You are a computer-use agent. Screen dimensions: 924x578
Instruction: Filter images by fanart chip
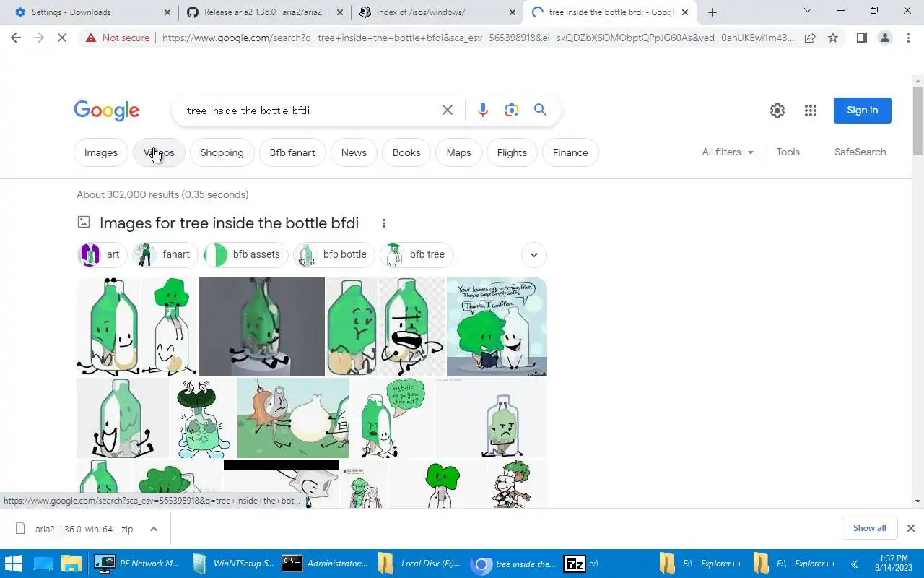click(165, 254)
